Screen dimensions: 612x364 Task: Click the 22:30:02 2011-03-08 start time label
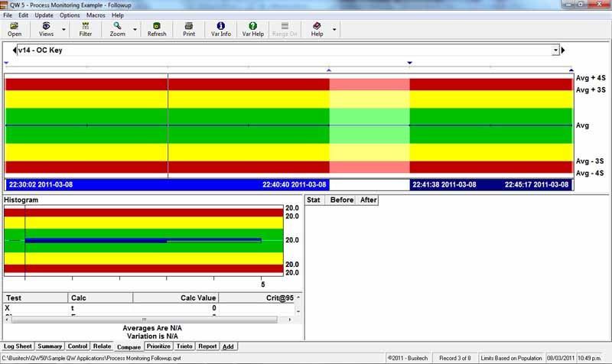[x=41, y=184]
